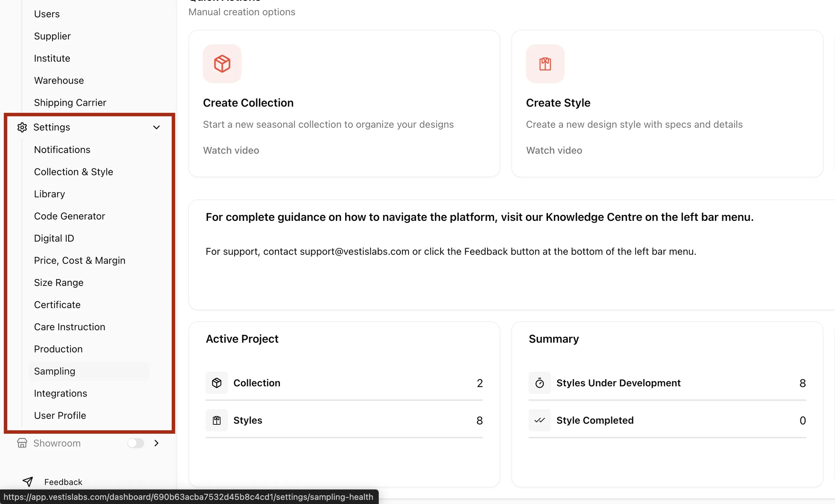Click the Create Style title
Screen dimensions: 835x504
point(558,103)
